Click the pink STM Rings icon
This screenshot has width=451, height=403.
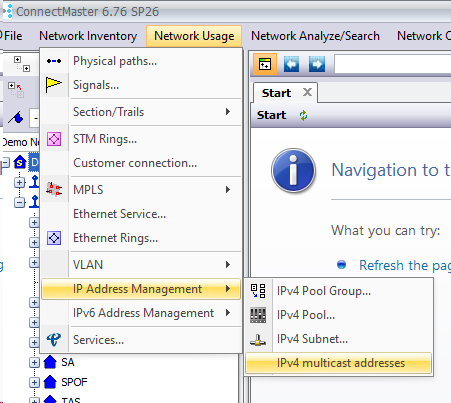pos(54,139)
